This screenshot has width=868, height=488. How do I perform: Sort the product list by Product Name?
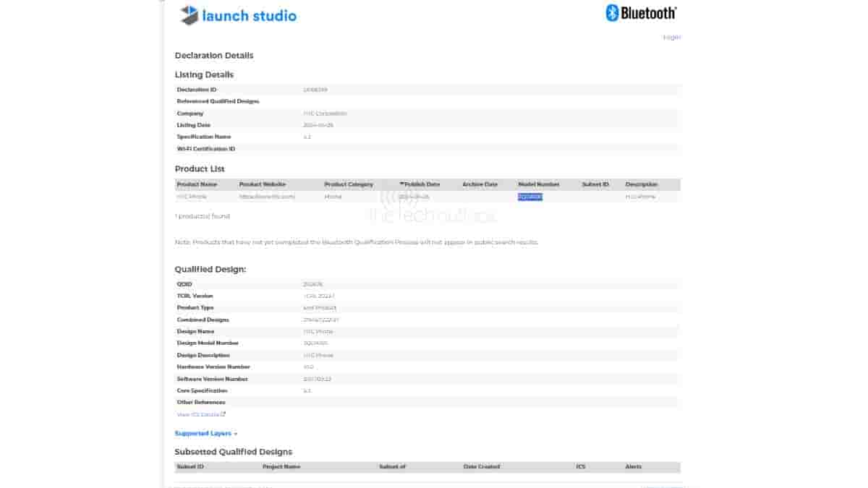coord(197,184)
